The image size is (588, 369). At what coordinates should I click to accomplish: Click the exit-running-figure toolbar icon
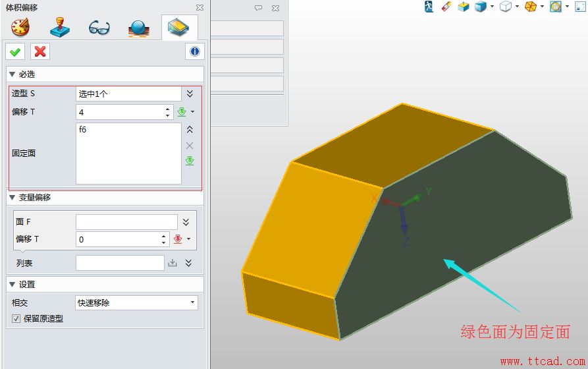click(x=429, y=7)
